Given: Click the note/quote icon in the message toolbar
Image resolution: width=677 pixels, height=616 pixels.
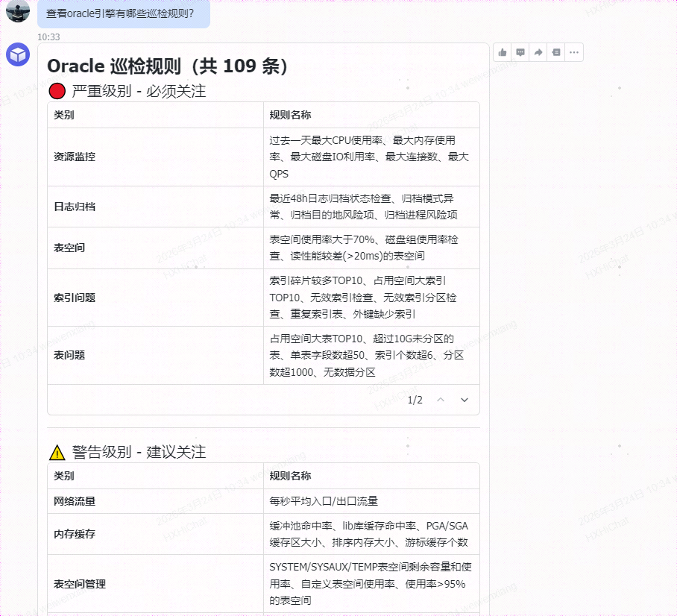Looking at the screenshot, I should (556, 52).
